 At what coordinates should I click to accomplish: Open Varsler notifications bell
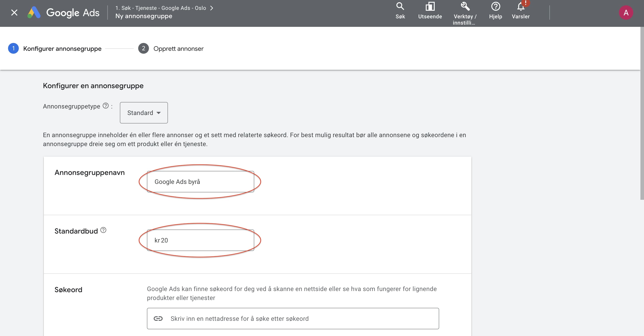(x=521, y=11)
